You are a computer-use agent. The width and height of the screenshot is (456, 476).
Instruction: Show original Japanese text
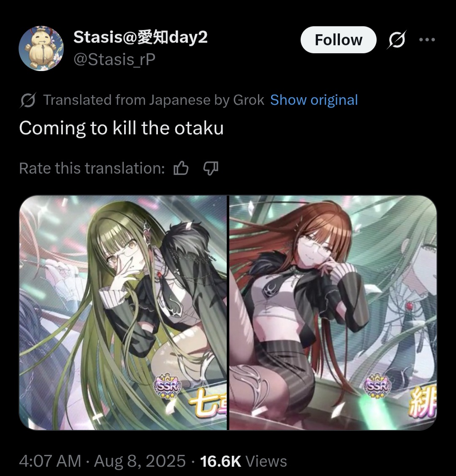coord(314,100)
